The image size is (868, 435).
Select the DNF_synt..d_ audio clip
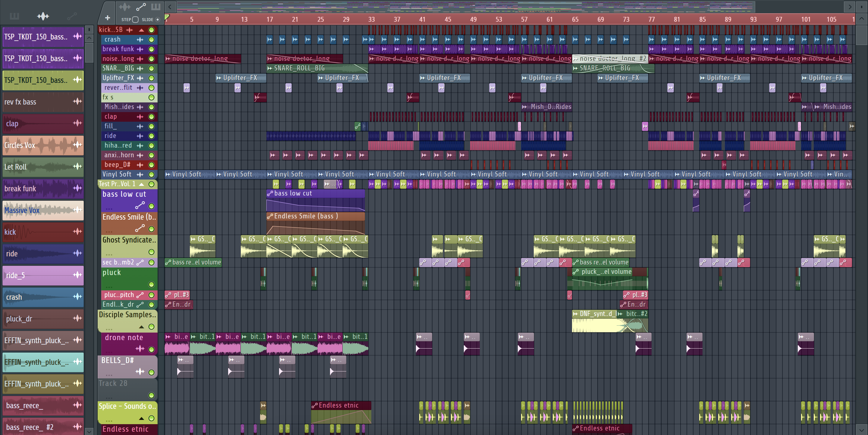tap(594, 321)
